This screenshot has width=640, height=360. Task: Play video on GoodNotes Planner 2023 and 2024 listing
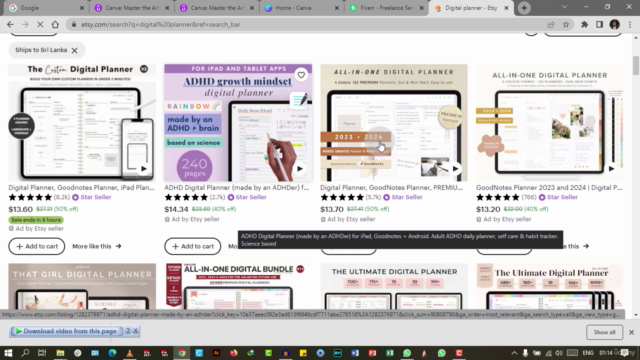click(611, 169)
